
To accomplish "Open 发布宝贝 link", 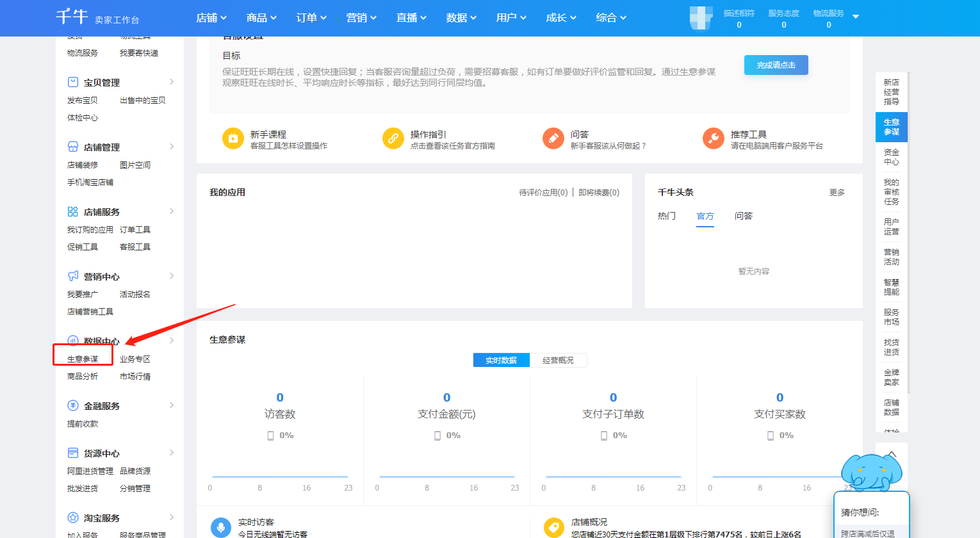I will (83, 101).
